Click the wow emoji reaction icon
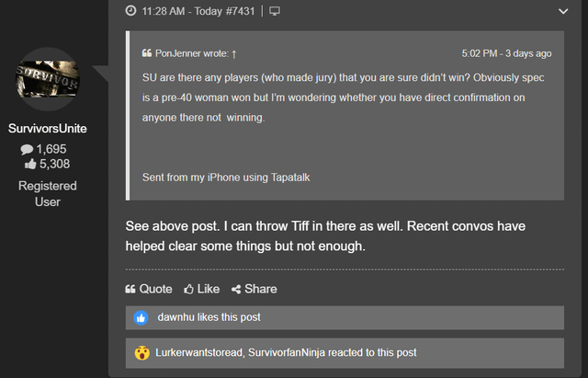 pyautogui.click(x=141, y=352)
